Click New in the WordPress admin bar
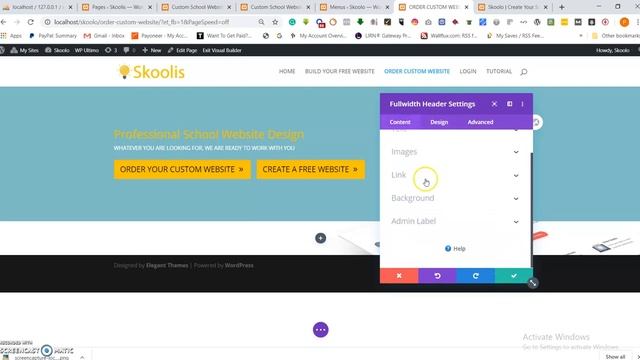640x360 pixels. [152, 50]
